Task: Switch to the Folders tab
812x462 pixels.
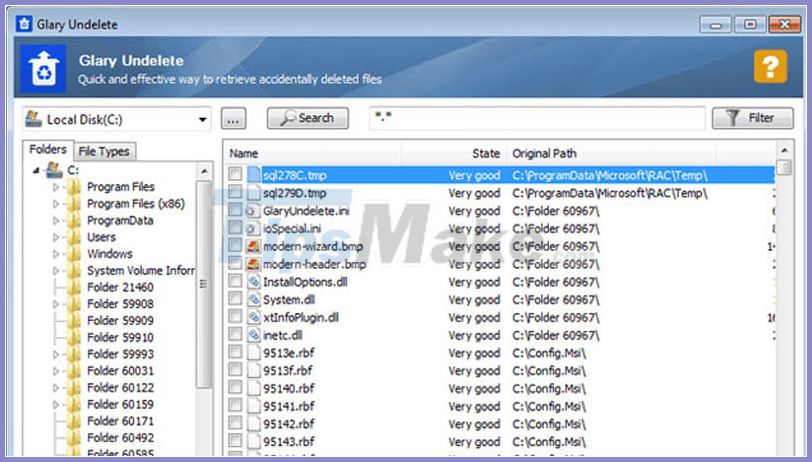Action: click(48, 150)
